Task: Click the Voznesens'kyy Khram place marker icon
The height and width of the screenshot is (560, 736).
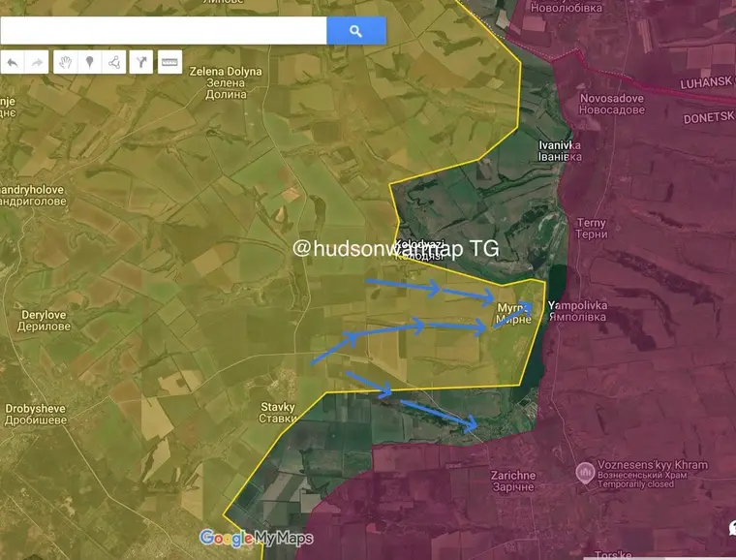Action: pos(585,473)
